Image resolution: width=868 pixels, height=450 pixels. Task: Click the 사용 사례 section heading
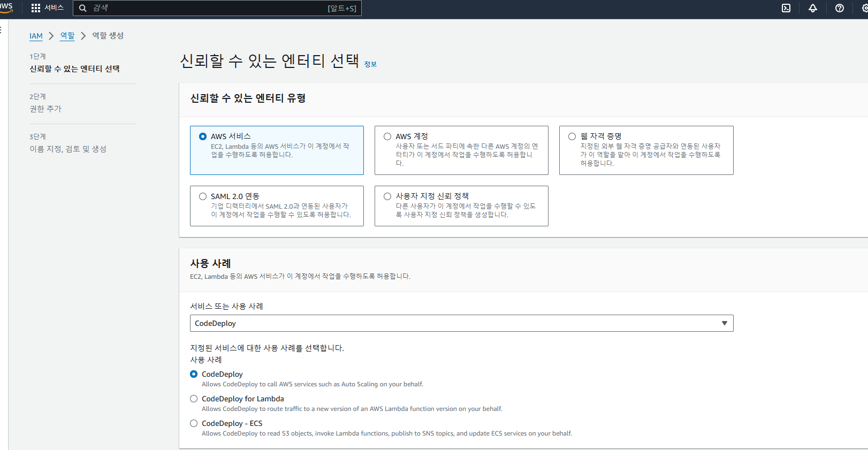click(x=210, y=263)
